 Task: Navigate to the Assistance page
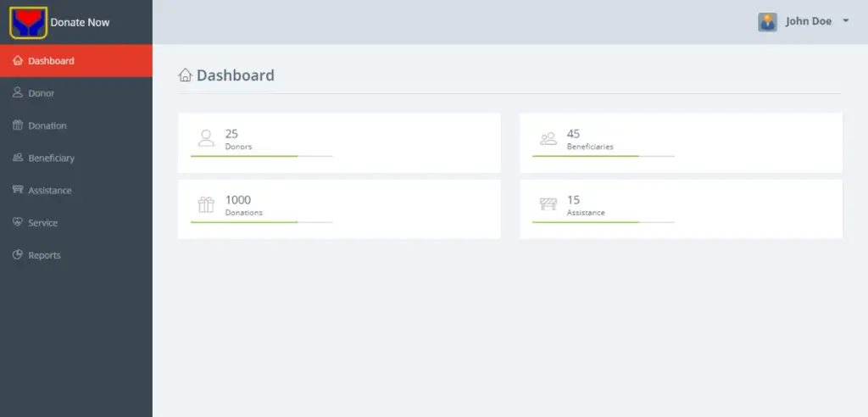76,191
